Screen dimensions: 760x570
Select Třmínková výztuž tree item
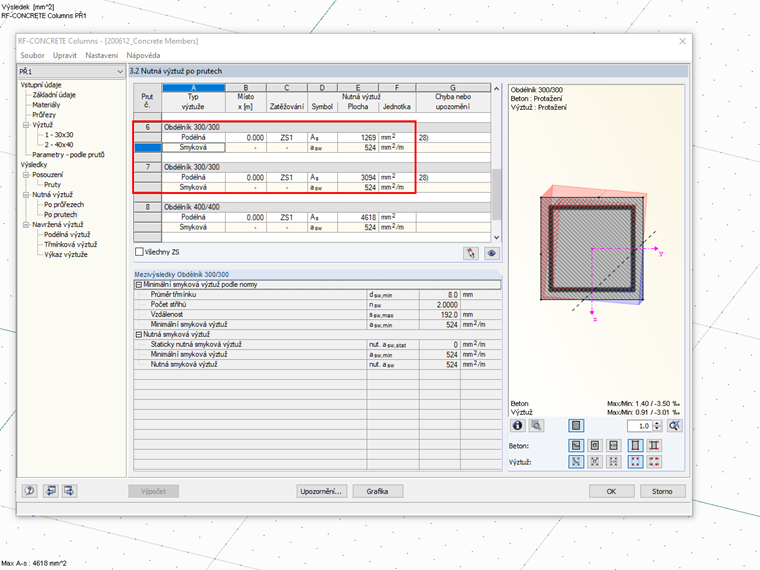[70, 245]
